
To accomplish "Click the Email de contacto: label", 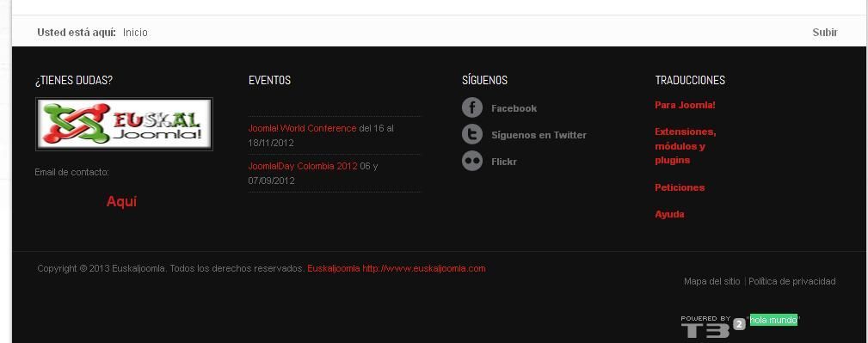I will click(x=72, y=172).
